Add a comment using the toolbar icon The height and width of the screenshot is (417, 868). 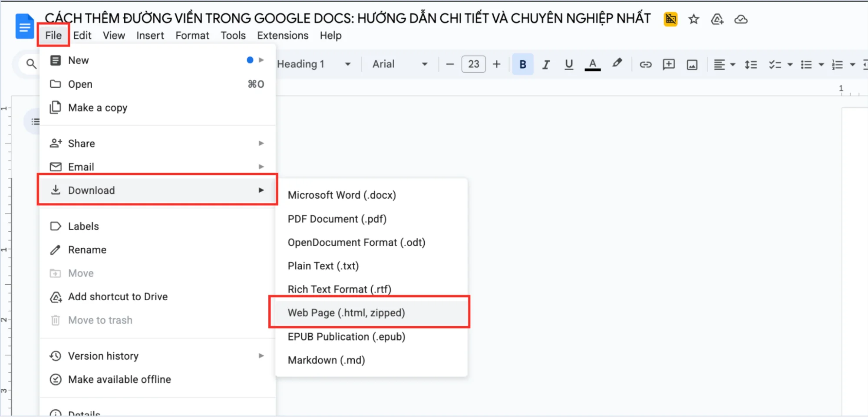(669, 65)
